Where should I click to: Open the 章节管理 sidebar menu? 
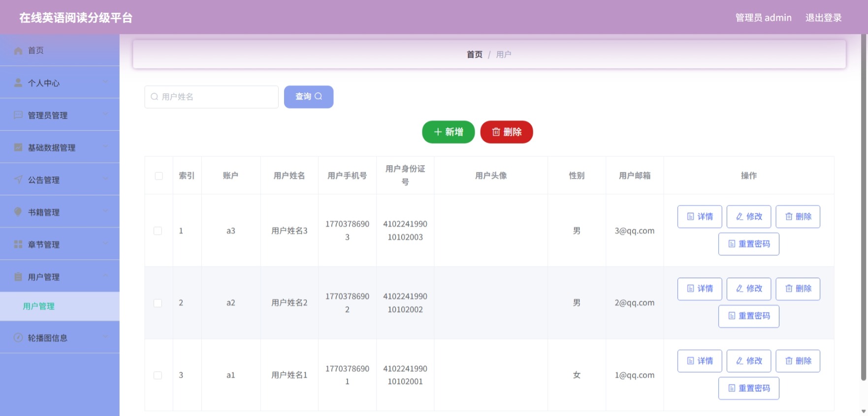(x=60, y=244)
